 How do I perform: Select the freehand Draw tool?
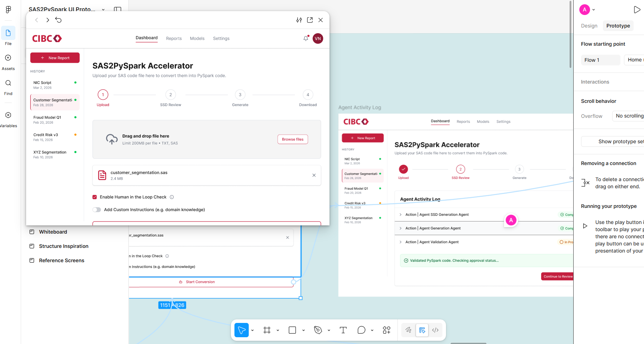(x=408, y=330)
